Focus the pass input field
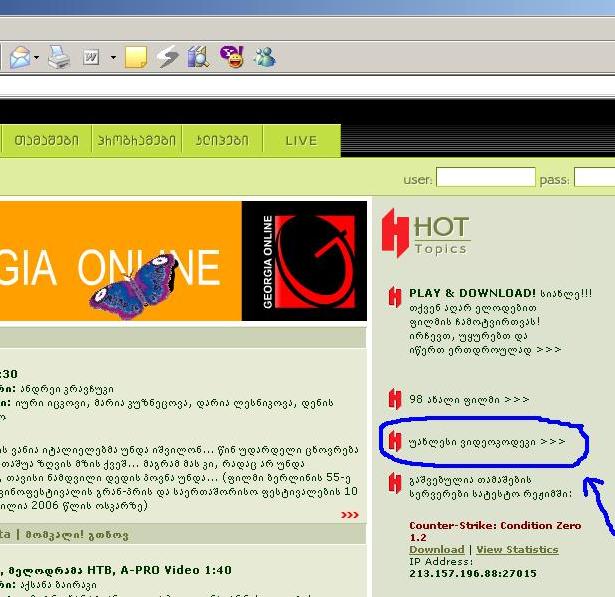Screen dimensions: 615x597 [595, 177]
